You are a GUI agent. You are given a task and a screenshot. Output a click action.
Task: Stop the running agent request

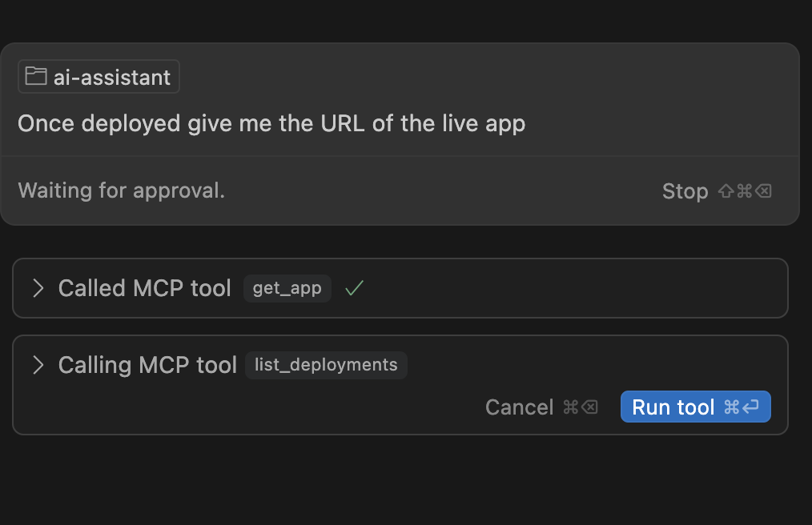pyautogui.click(x=685, y=191)
